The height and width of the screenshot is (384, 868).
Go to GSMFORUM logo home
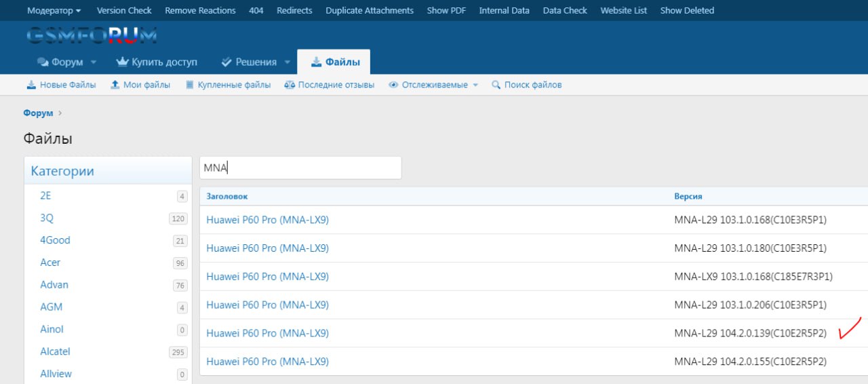point(92,35)
